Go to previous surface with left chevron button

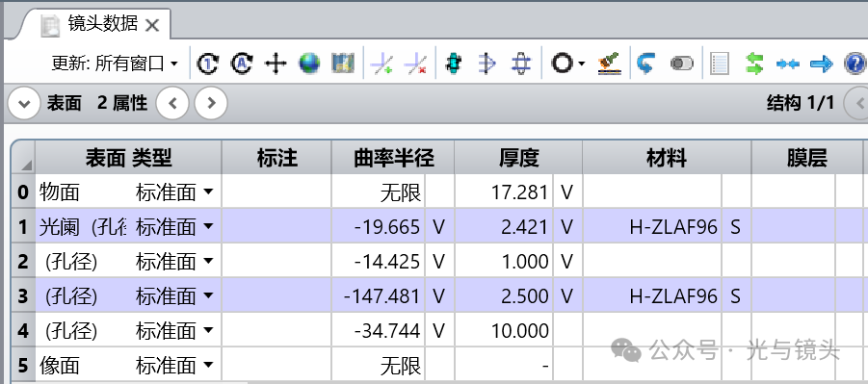point(172,103)
